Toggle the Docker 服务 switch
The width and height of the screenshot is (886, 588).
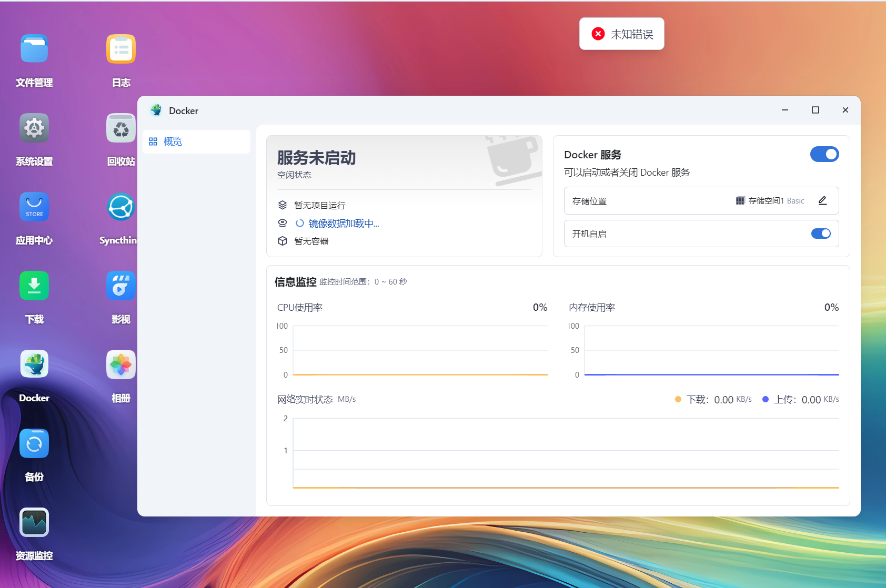click(x=824, y=154)
